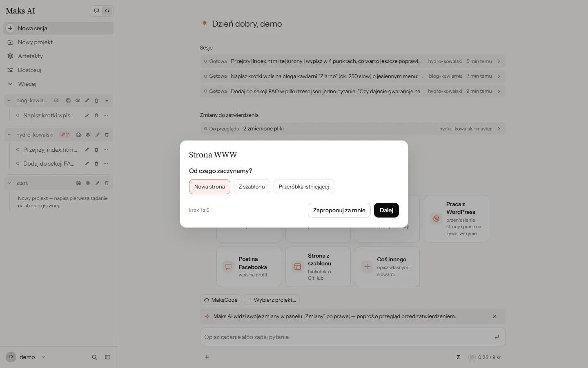Viewport: 588px width, 368px height.
Task: Click the save icon on hydro-kowalski project
Action: click(78, 135)
